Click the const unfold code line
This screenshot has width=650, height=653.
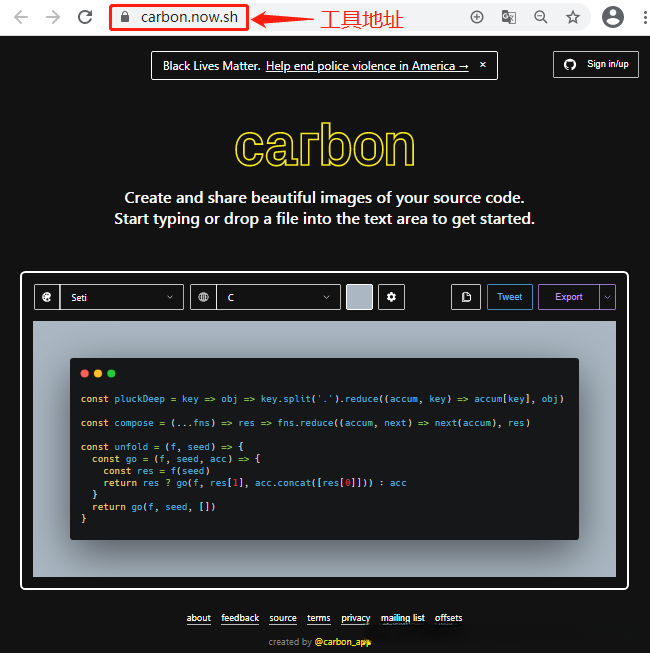tap(162, 447)
